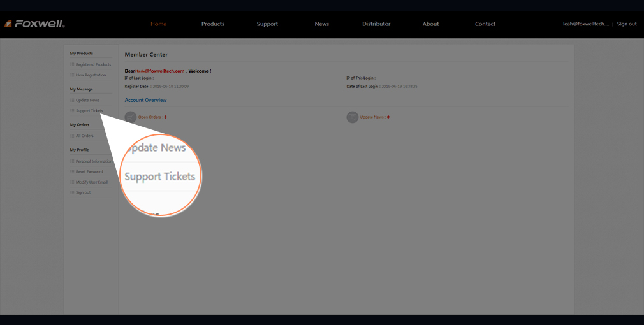Click Sign out in the top-right header

(x=626, y=24)
